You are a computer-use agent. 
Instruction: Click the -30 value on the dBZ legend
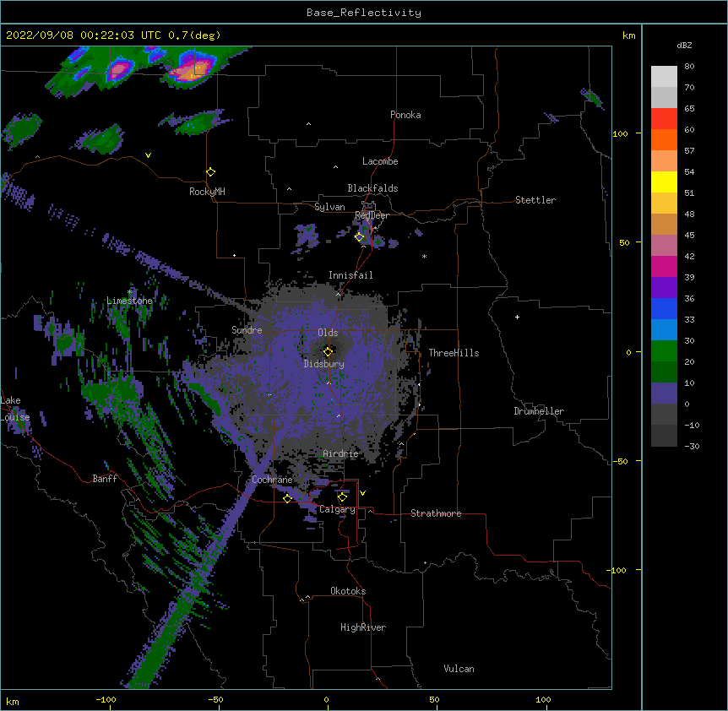(692, 446)
